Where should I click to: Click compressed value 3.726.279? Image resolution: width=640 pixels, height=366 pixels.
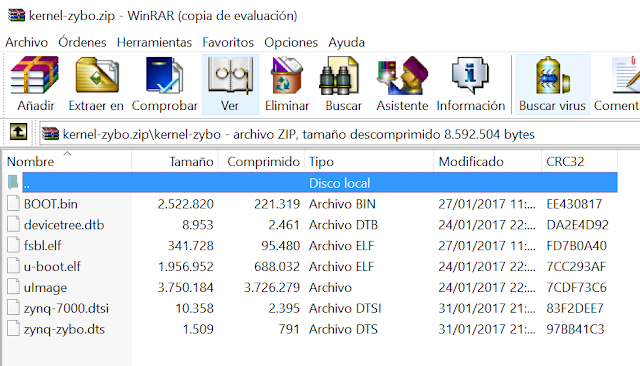point(272,287)
